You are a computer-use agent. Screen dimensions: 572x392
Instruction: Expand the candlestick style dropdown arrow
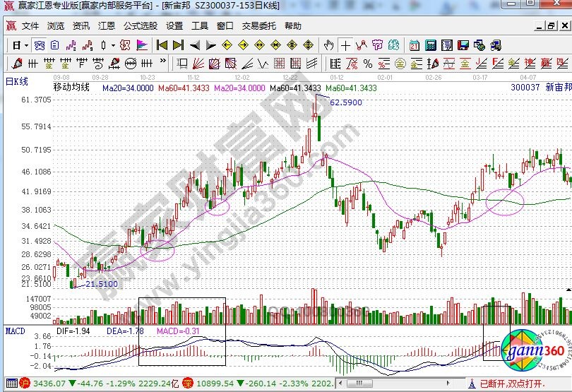click(112, 44)
